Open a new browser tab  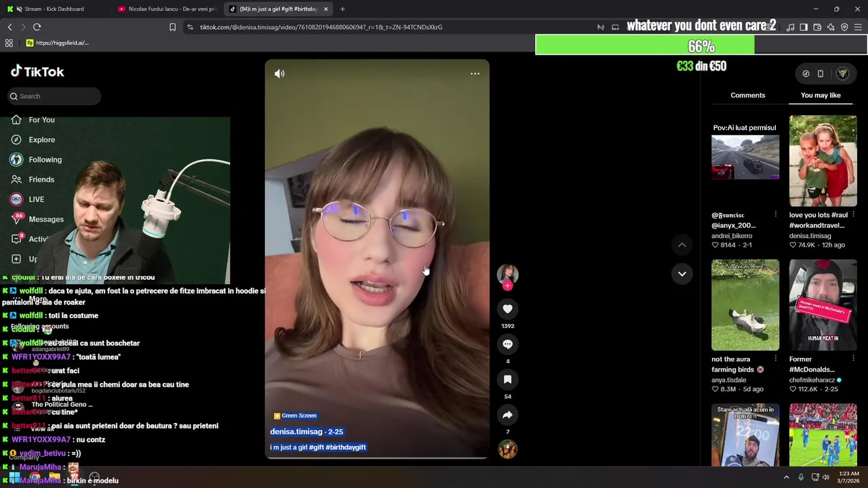(x=342, y=9)
